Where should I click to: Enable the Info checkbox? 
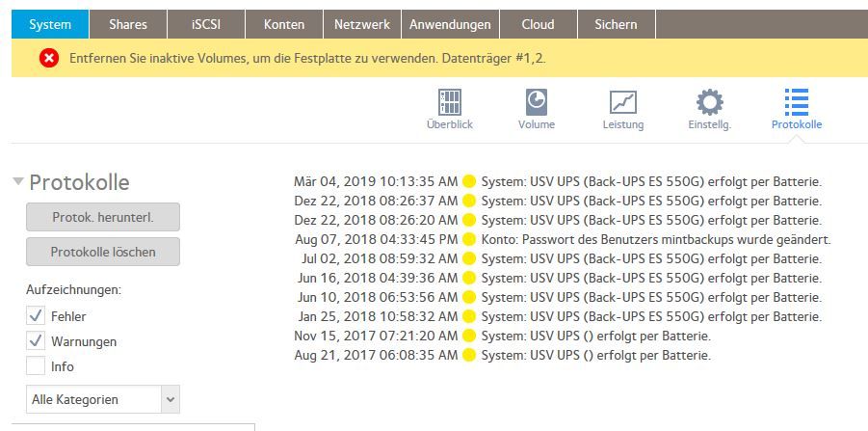[x=36, y=366]
